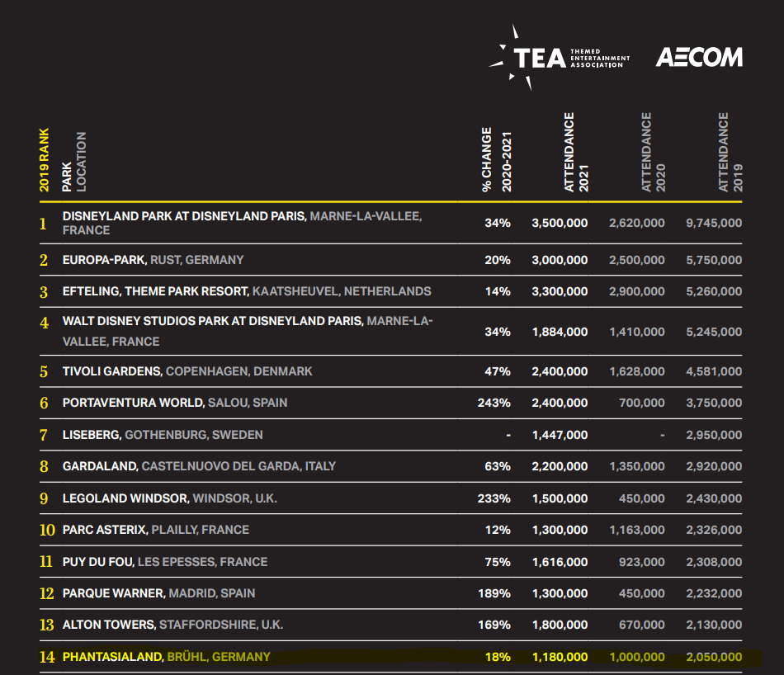Click Gardaland, Castelnuovo del Garda row

(391, 466)
